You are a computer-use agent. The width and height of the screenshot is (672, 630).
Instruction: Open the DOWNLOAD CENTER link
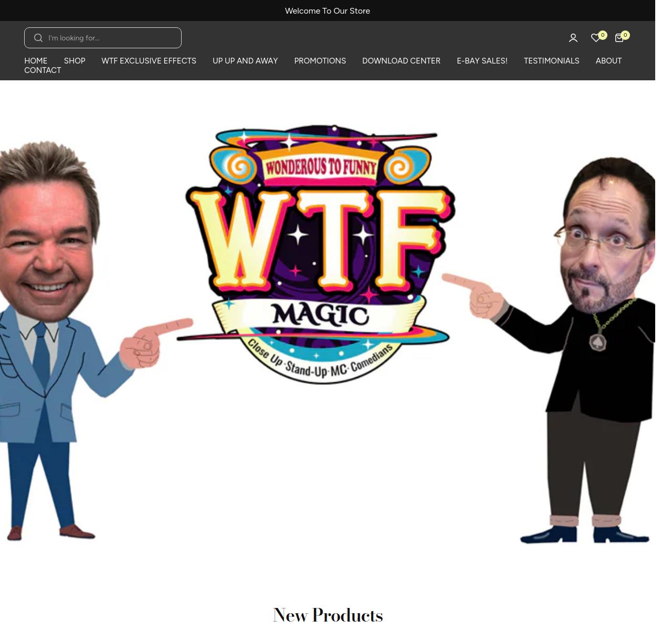(401, 61)
